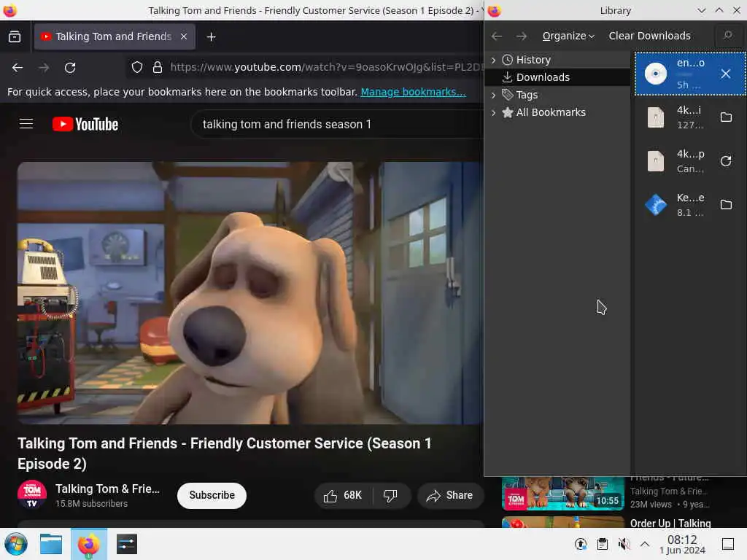Open YouTube hamburger guide menu
The height and width of the screenshot is (560, 747).
(26, 124)
